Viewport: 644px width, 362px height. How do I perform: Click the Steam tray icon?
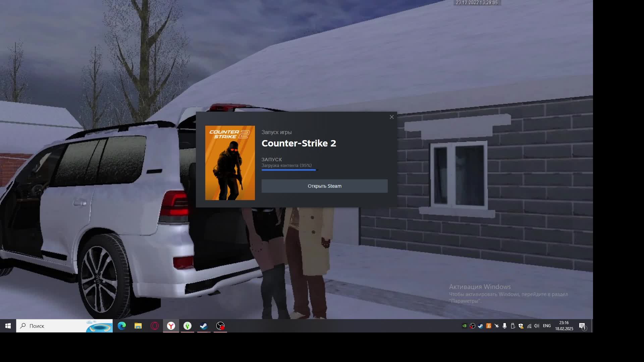tap(480, 326)
